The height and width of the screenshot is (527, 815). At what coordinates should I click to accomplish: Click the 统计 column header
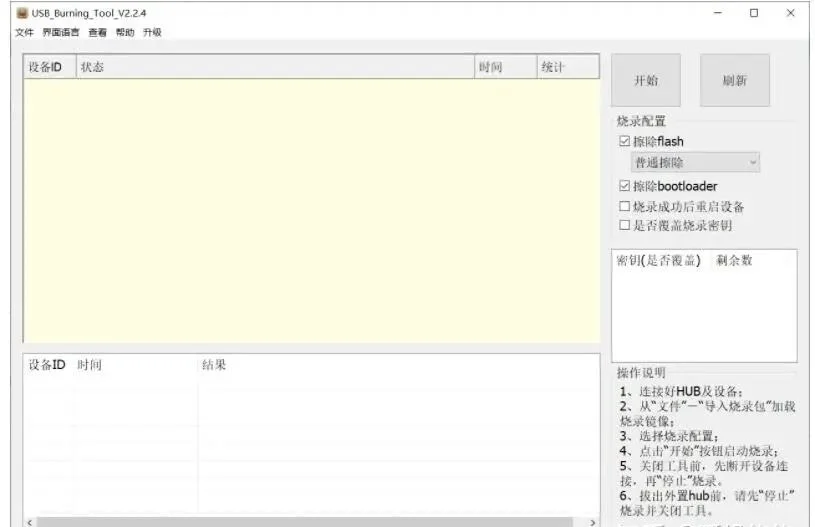click(568, 67)
